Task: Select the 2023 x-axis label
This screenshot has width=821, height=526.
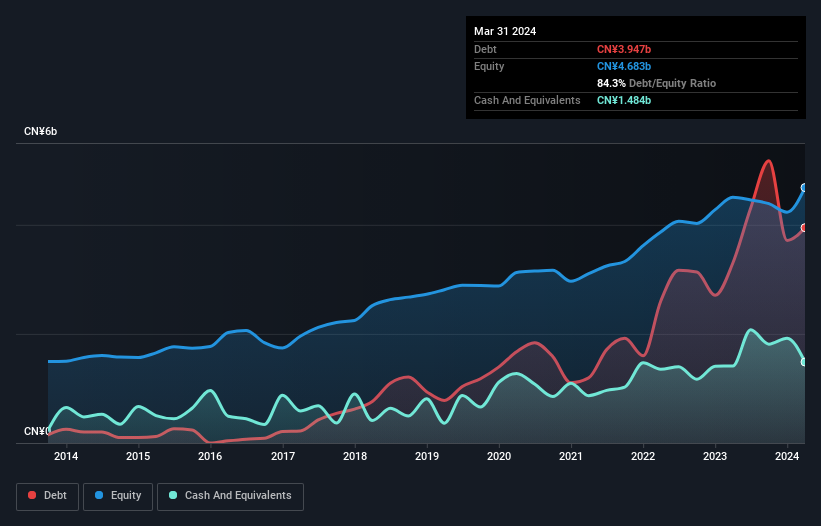Action: point(715,456)
